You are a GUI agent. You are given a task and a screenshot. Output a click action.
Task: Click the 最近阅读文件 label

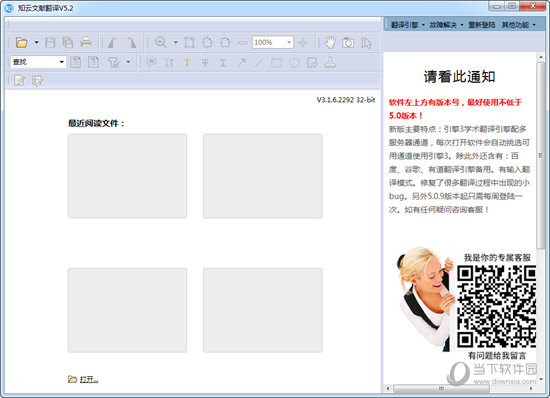click(x=96, y=123)
